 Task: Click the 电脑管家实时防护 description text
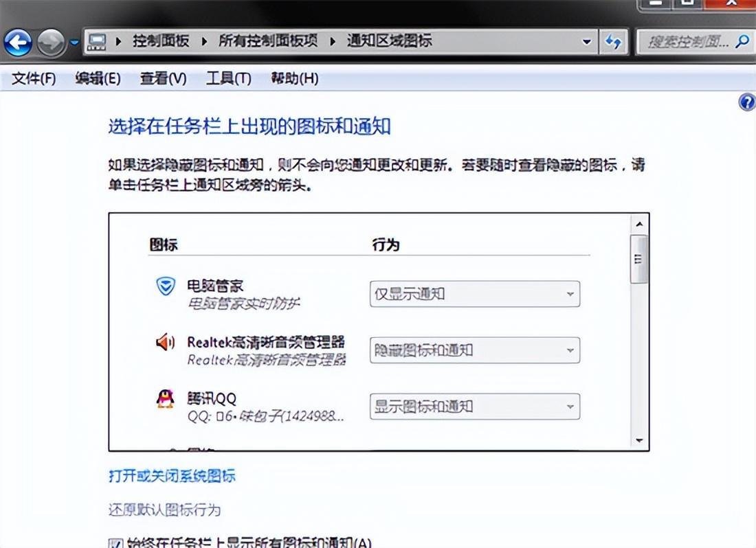[x=243, y=304]
